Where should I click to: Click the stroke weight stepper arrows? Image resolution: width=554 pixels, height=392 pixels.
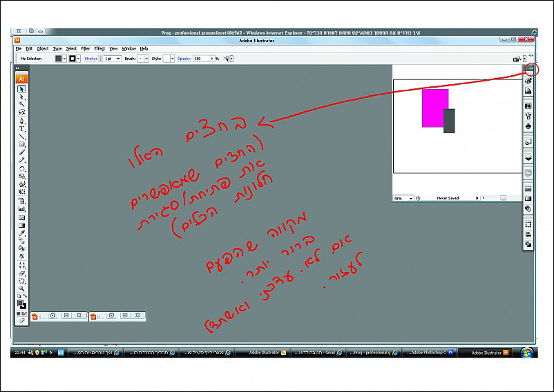click(101, 59)
